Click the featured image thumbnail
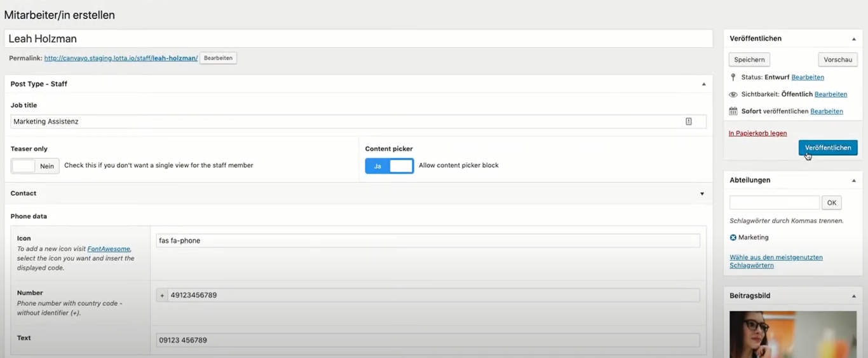868x358 pixels. (x=793, y=334)
